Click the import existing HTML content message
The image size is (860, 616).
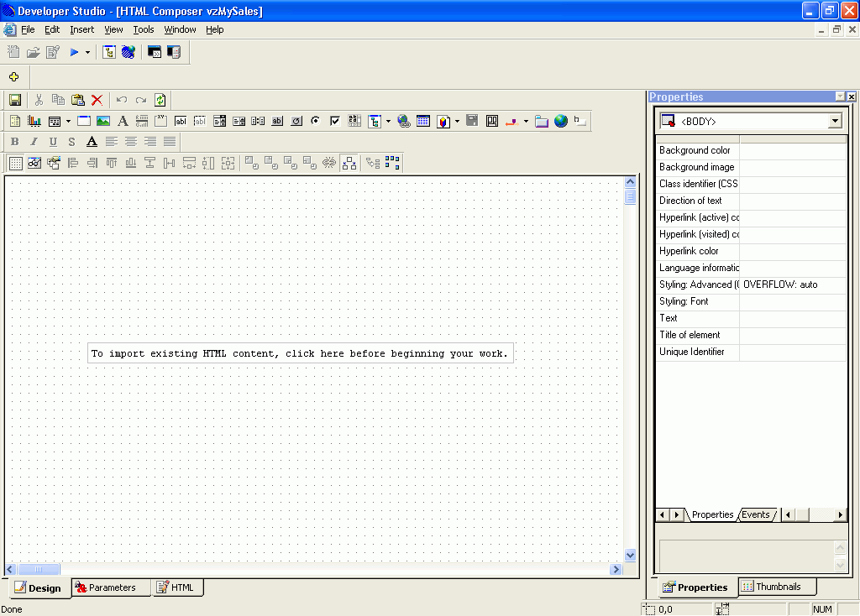[x=300, y=353]
